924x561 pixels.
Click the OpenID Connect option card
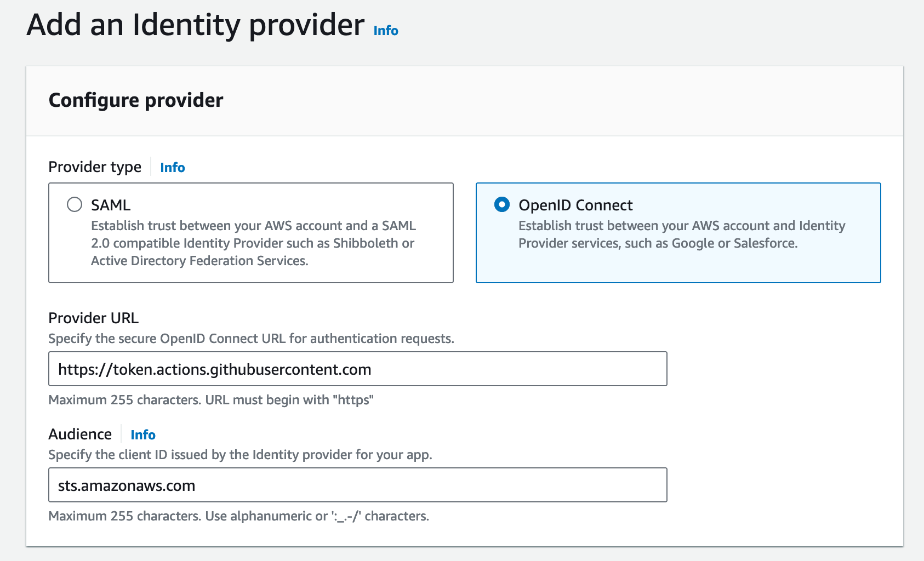tap(678, 233)
